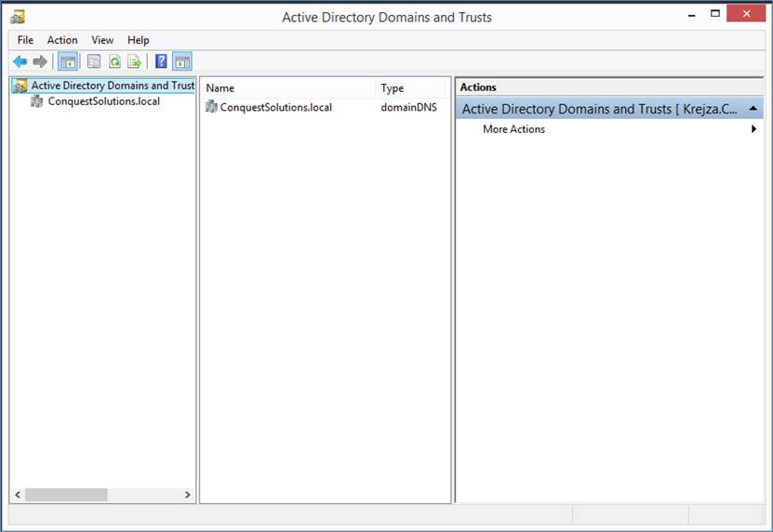
Task: Sort by the Type column header
Action: click(410, 88)
